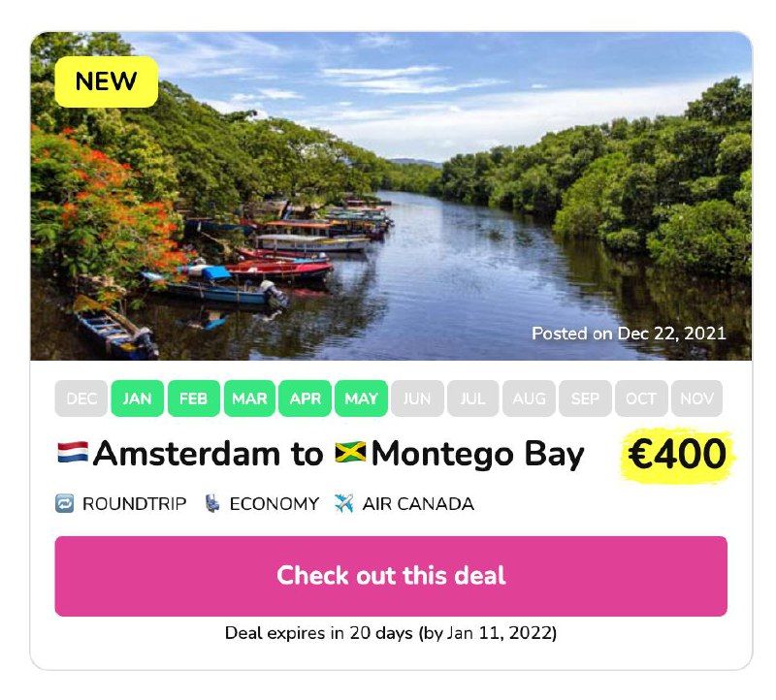This screenshot has height=700, width=776.
Task: Click the €400 price highlight
Action: pos(677,455)
